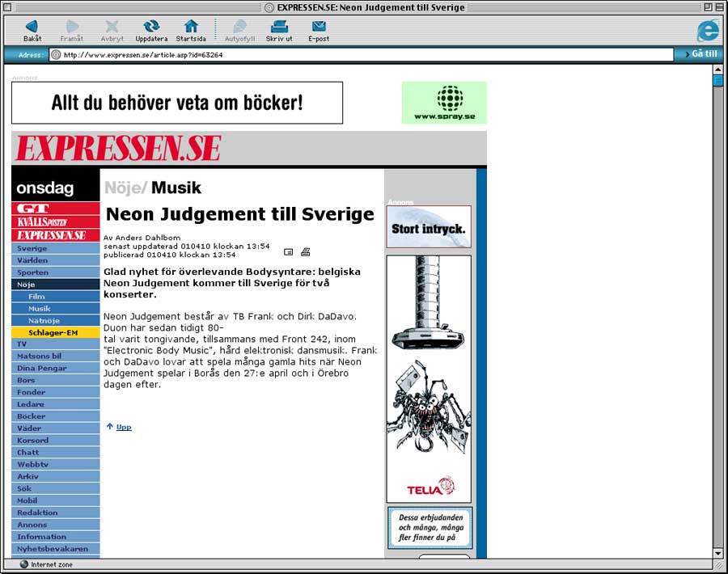This screenshot has width=728, height=574.
Task: Click author name Anders Dahlbom
Action: (148, 238)
